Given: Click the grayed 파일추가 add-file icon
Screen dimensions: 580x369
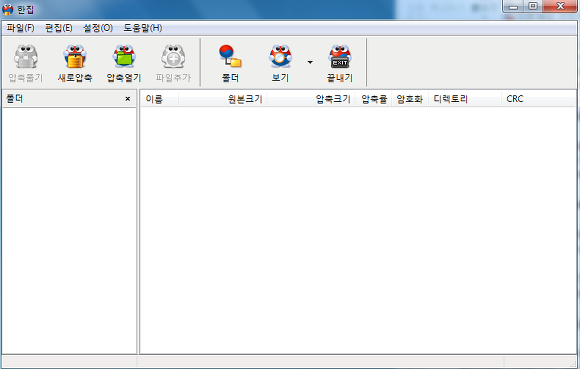Looking at the screenshot, I should click(173, 57).
